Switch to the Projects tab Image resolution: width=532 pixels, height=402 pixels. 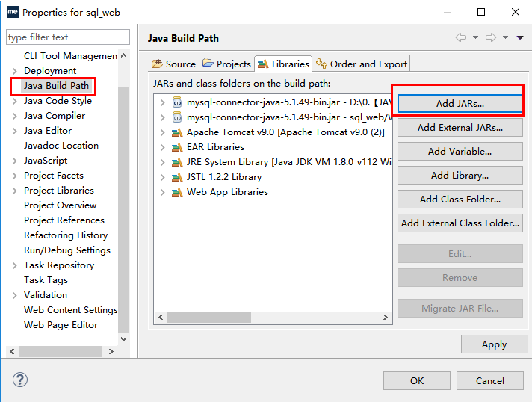[x=226, y=64]
